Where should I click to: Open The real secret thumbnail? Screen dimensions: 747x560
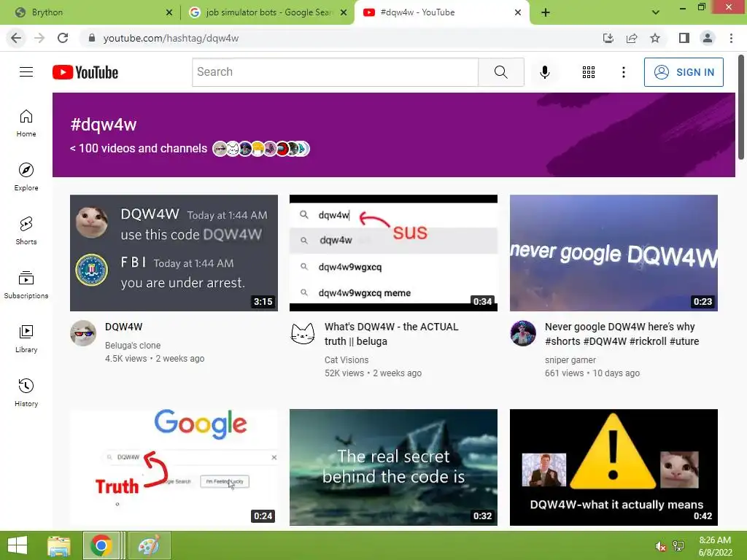[x=393, y=467]
